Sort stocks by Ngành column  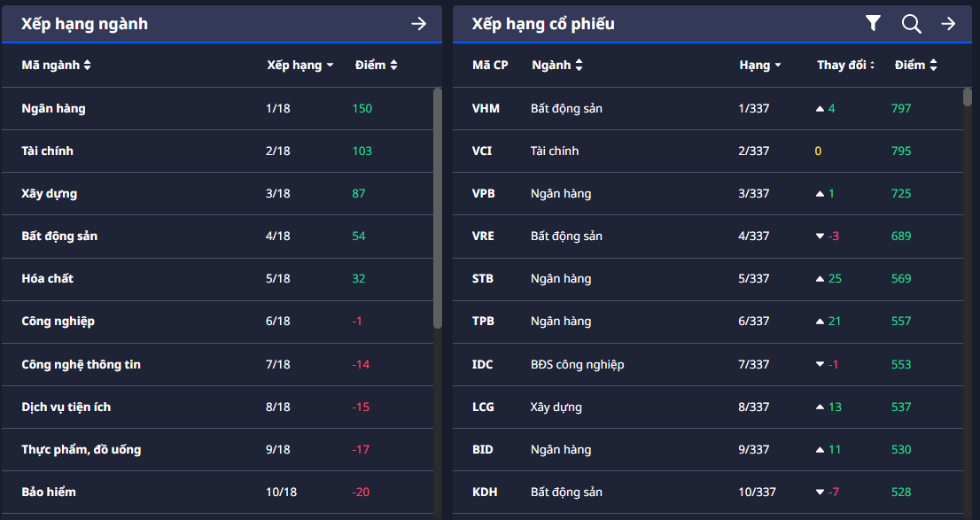(x=557, y=65)
